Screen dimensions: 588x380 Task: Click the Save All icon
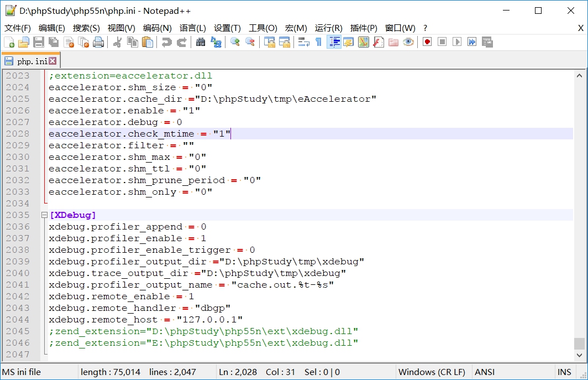click(54, 42)
